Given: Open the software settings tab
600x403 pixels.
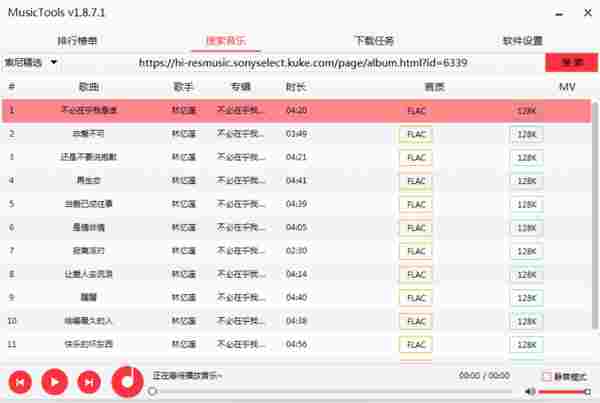Looking at the screenshot, I should (x=522, y=41).
